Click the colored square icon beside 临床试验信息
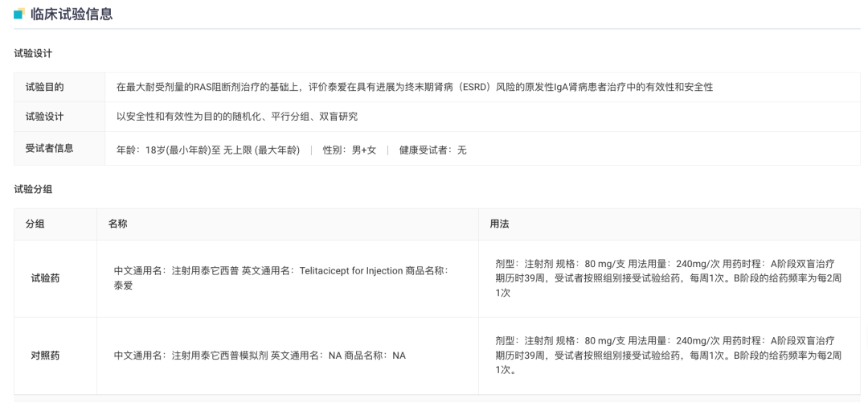Image resolution: width=868 pixels, height=403 pixels. 18,14
